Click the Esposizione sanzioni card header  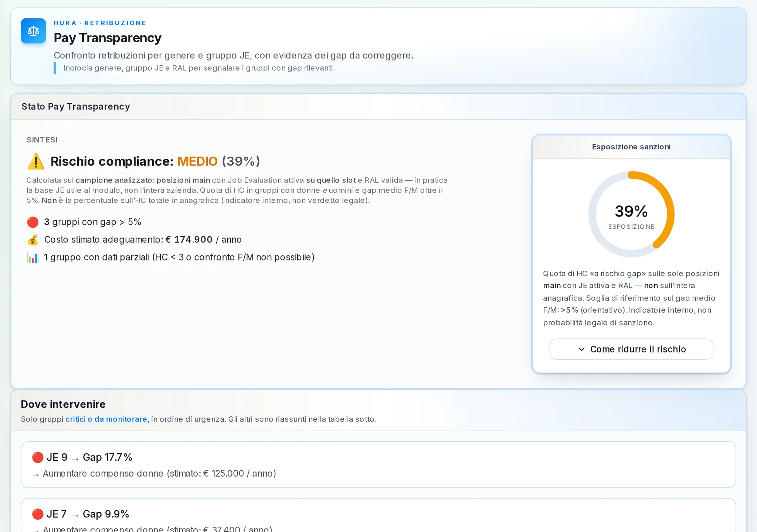(631, 147)
